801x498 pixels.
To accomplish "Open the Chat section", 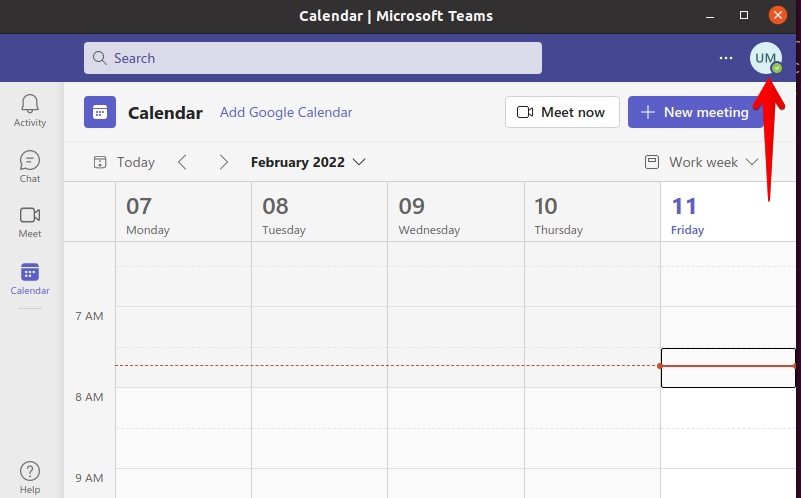I will [x=30, y=167].
